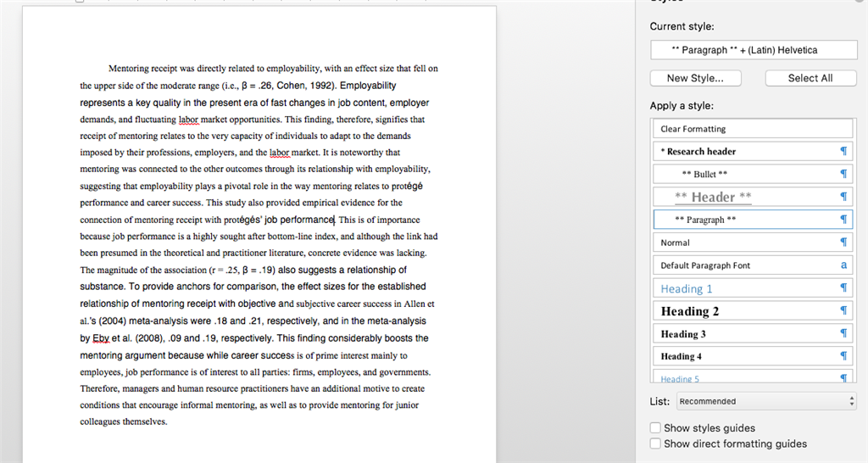Enable Show styles guides checkbox
Viewport: 868px width, 463px height.
pos(655,427)
